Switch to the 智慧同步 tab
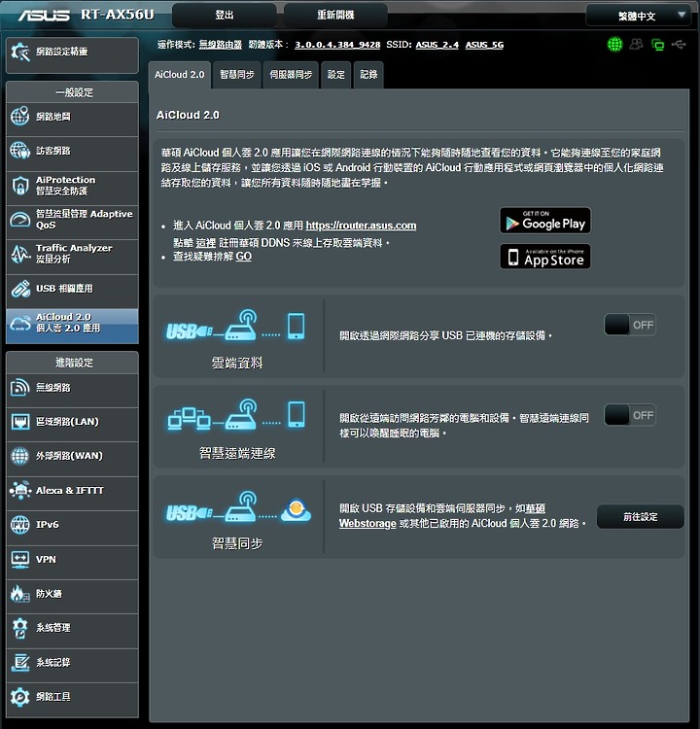The width and height of the screenshot is (700, 729). (237, 75)
